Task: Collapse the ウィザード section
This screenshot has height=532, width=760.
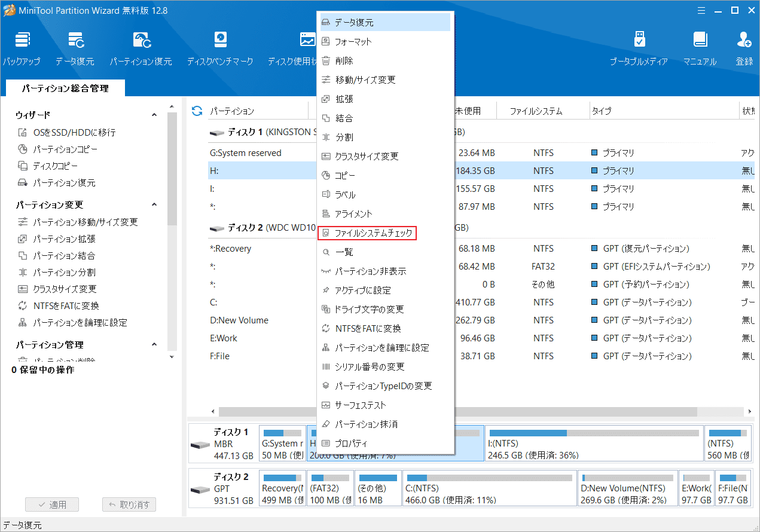Action: (154, 114)
